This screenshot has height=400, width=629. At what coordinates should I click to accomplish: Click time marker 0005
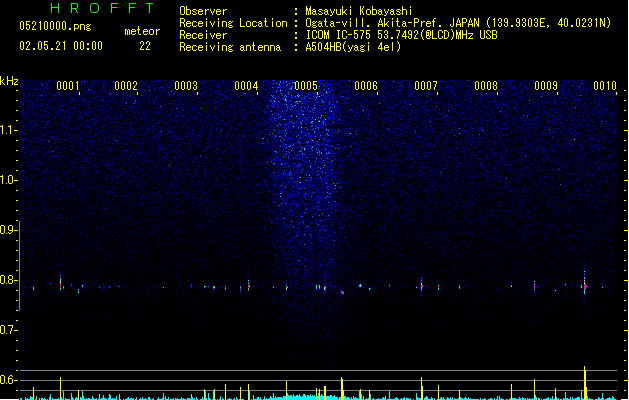click(x=306, y=86)
